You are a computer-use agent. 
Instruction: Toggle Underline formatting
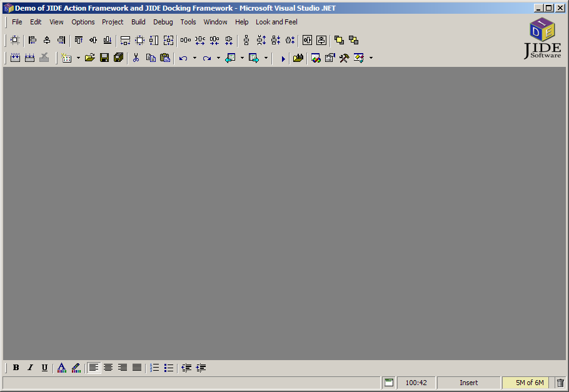point(44,368)
